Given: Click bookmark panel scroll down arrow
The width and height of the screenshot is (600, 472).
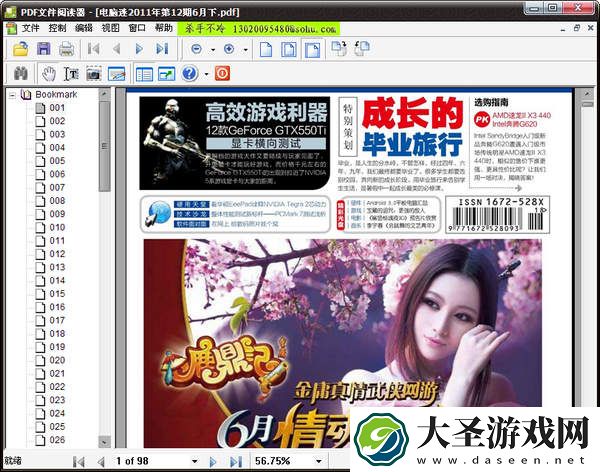Looking at the screenshot, I should [x=104, y=442].
